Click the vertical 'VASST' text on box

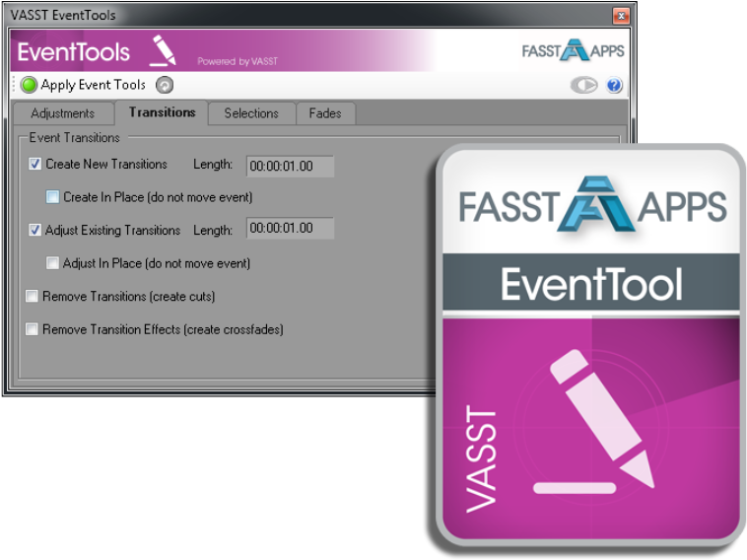(481, 459)
